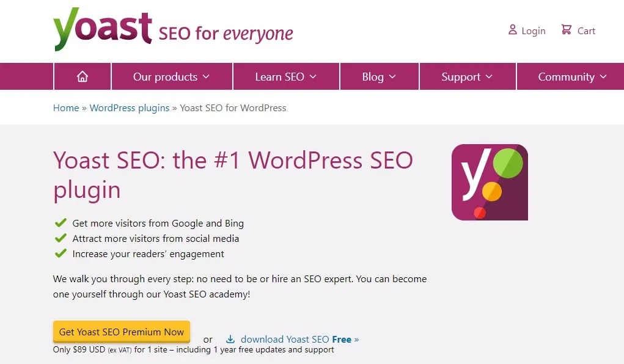The width and height of the screenshot is (624, 364).
Task: Click the Yoast SEO plugin logo image
Action: 490,182
